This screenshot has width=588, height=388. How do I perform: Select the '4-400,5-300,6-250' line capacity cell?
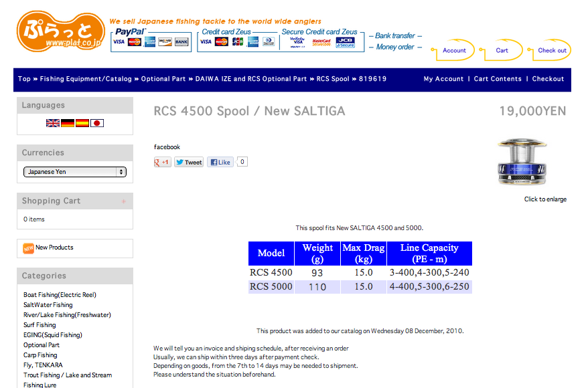[429, 287]
